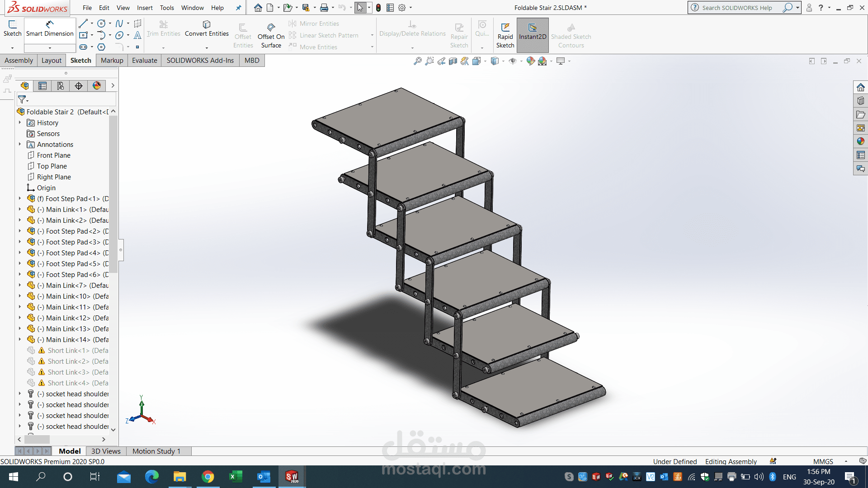The height and width of the screenshot is (488, 868).
Task: Open the DisplayManager appearance sphere tab
Action: [97, 86]
